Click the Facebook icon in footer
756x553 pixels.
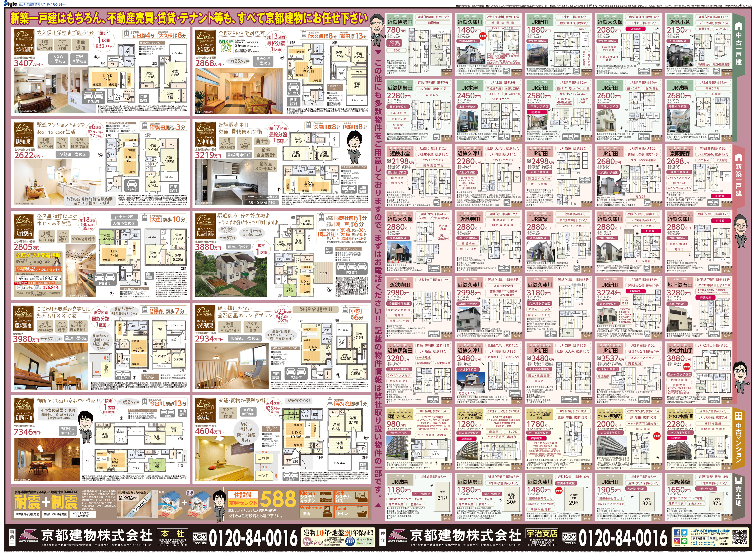[677, 533]
